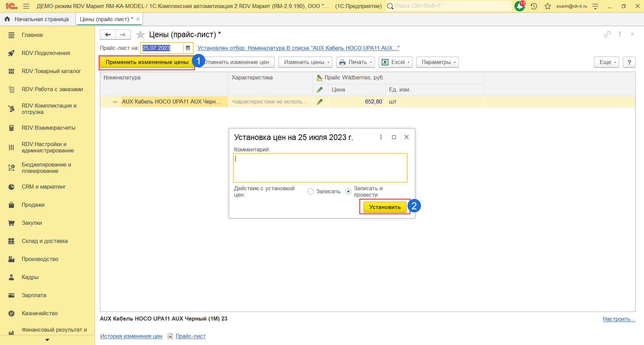The width and height of the screenshot is (644, 345).
Task: Maximize the Установка цен dialog
Action: click(x=394, y=137)
